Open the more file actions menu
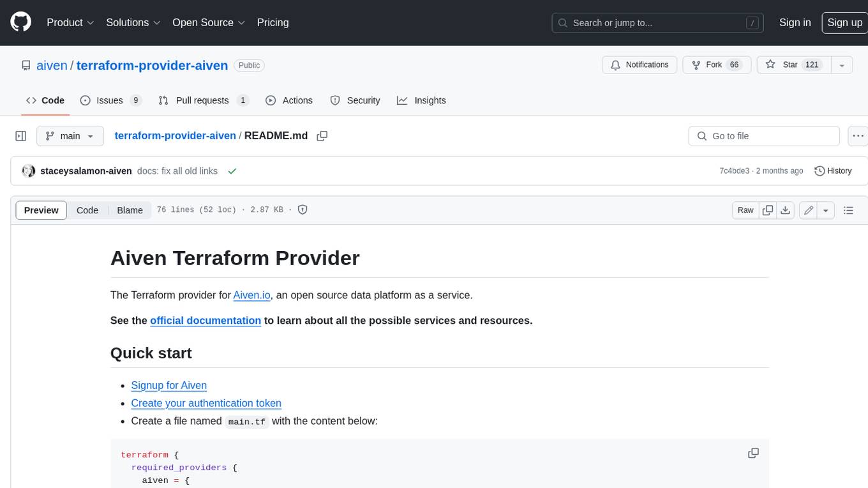The image size is (868, 488). (857, 136)
